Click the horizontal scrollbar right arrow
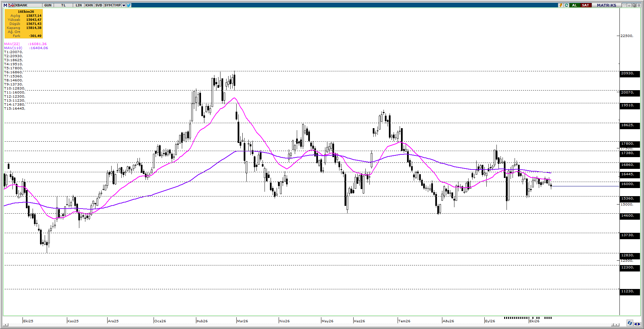The image size is (644, 329). [x=616, y=325]
